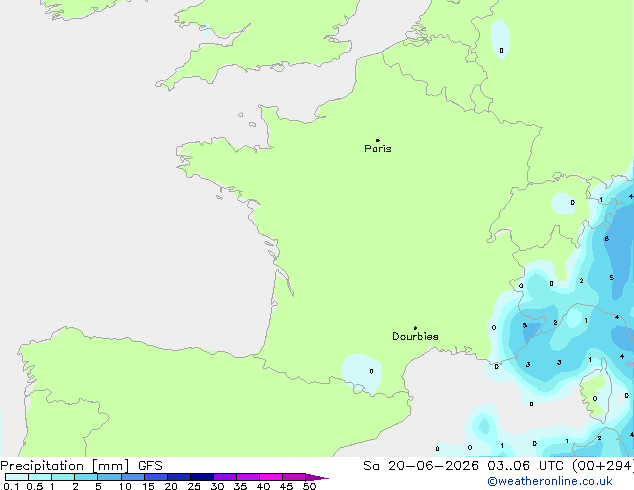Click the '45' legend scale label
The height and width of the screenshot is (490, 634).
tap(286, 486)
